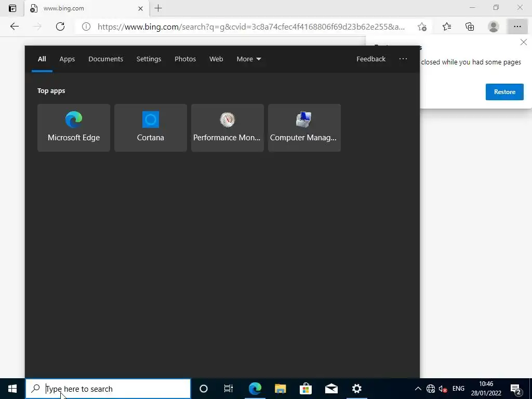Screen dimensions: 532x399
Task: Launch Cortana from Top apps tile
Action: pos(150,128)
